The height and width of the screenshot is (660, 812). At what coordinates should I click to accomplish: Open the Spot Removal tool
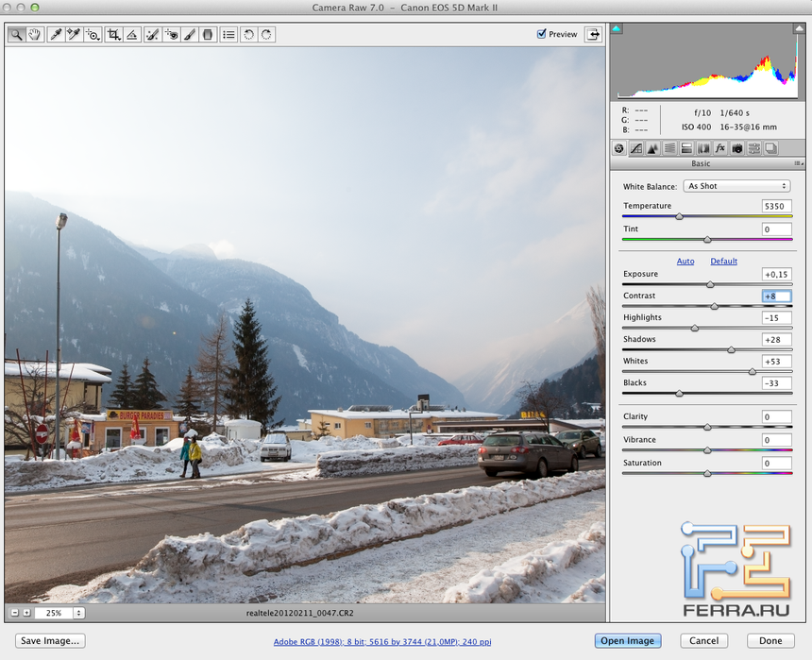tap(150, 34)
